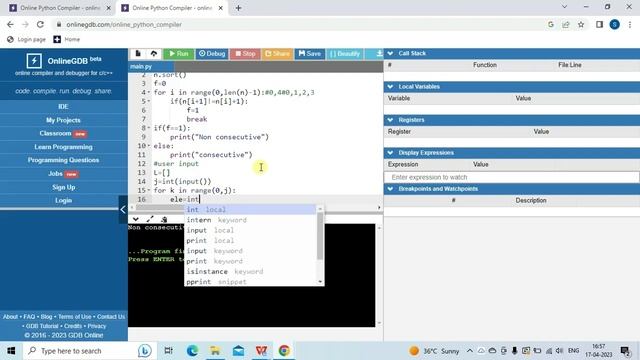Open Learn Programming in the sidebar
Screen dimensions: 640x360
[x=63, y=147]
